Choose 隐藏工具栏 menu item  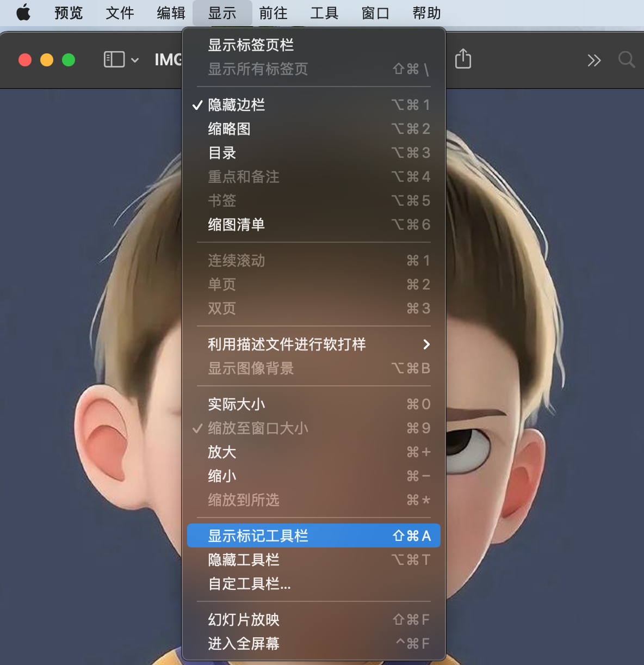click(x=314, y=560)
